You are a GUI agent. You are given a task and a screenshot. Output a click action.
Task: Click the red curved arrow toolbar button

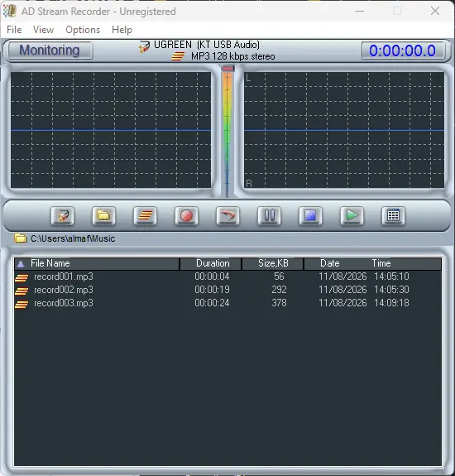click(x=227, y=216)
